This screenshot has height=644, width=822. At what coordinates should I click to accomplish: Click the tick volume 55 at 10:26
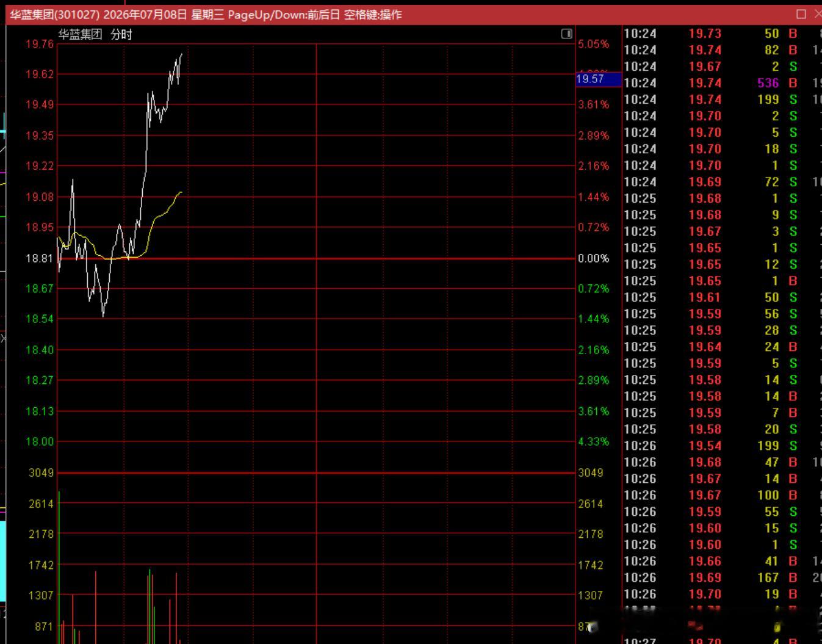pos(772,512)
